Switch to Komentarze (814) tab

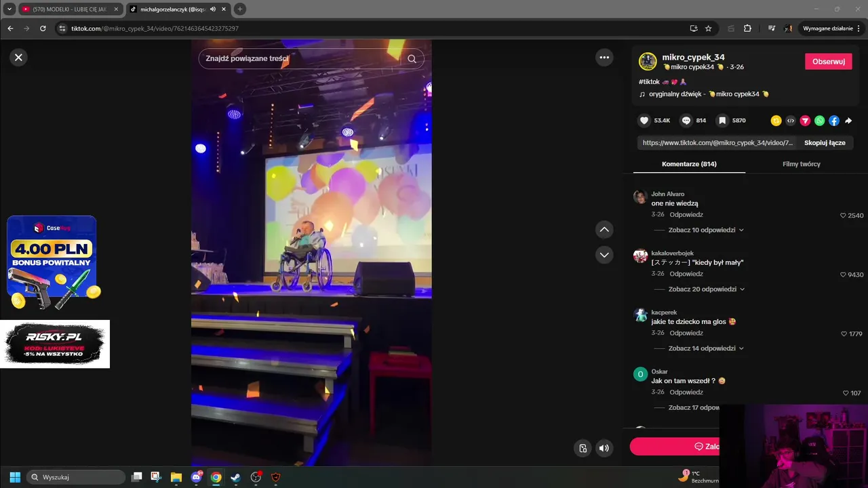click(689, 164)
